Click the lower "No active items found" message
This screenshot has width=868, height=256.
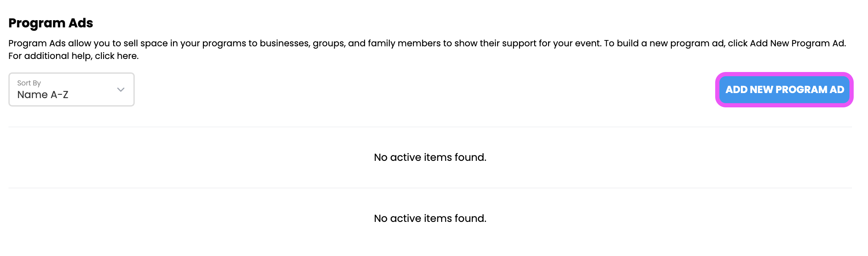click(430, 219)
